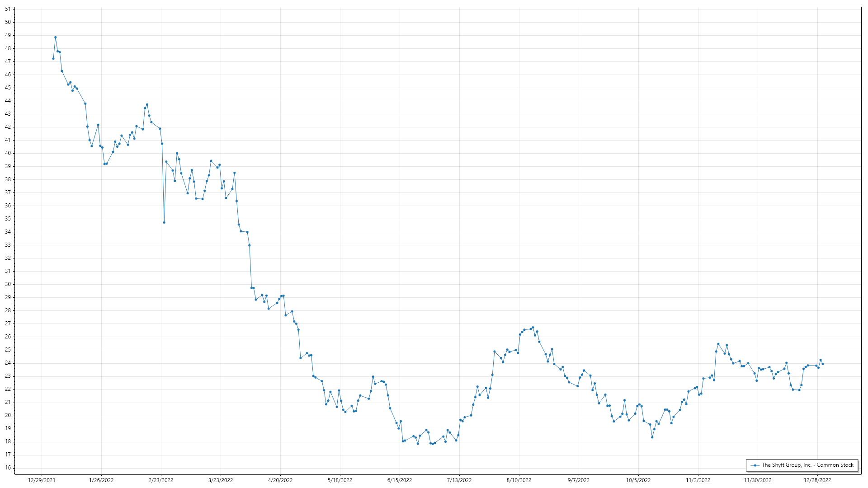Image resolution: width=868 pixels, height=488 pixels.
Task: Click the 11/30/2022 date axis label
Action: coord(758,480)
